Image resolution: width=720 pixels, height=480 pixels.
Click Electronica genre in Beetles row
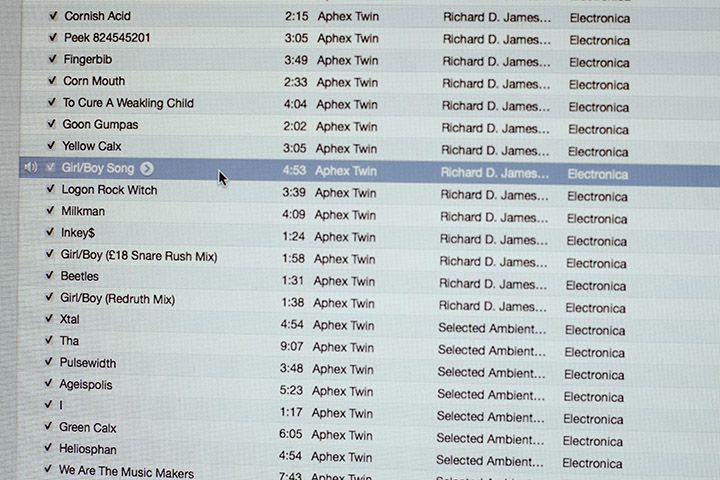click(x=596, y=285)
